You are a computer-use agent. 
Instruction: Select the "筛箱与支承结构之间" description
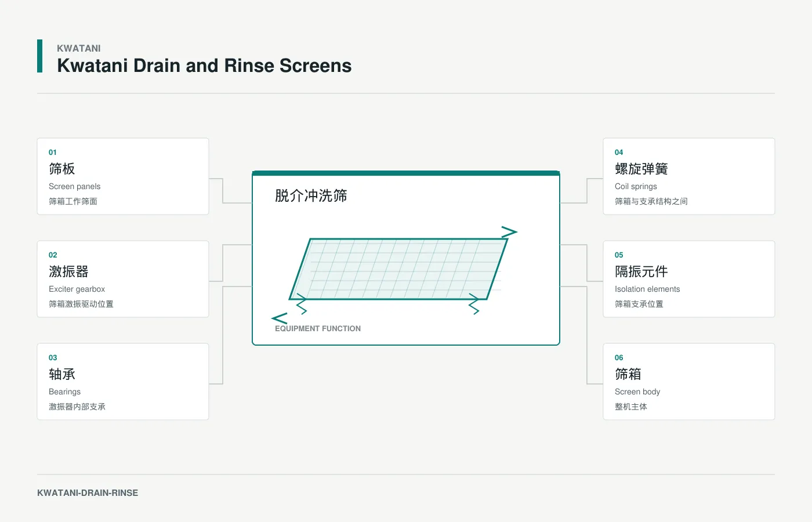pyautogui.click(x=651, y=201)
